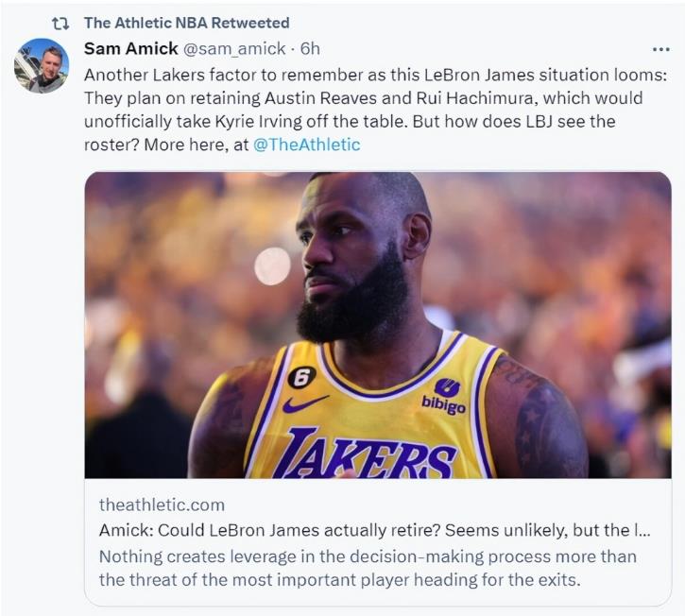Click the Nike swoosh on the jersey
The width and height of the screenshot is (685, 616).
pyautogui.click(x=305, y=403)
